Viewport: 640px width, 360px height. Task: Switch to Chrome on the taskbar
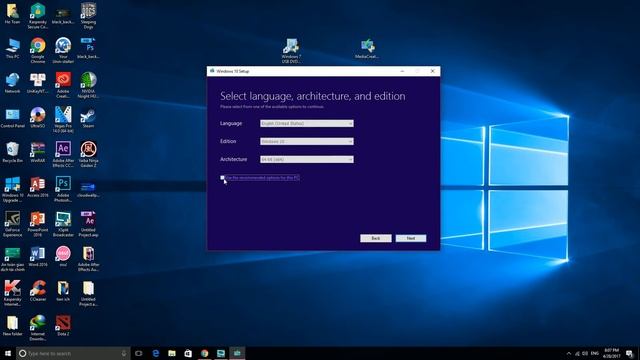pos(204,353)
